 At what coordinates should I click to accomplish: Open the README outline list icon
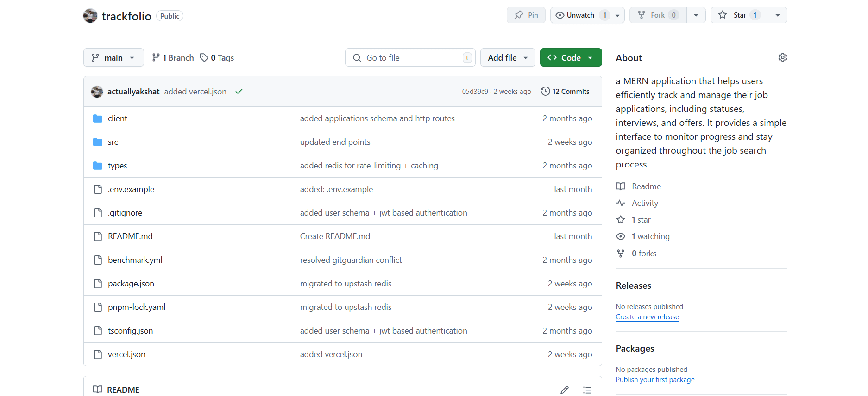point(587,390)
